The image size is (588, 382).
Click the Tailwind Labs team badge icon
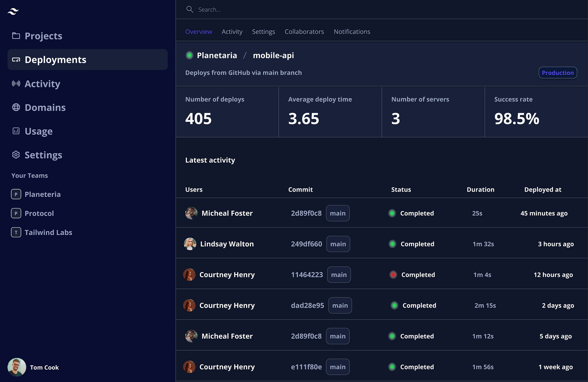[x=16, y=232]
